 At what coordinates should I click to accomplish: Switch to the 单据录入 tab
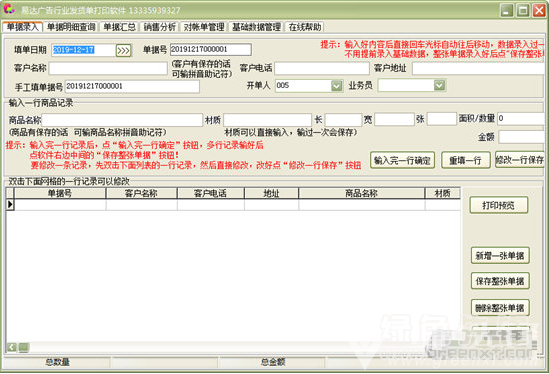(23, 27)
